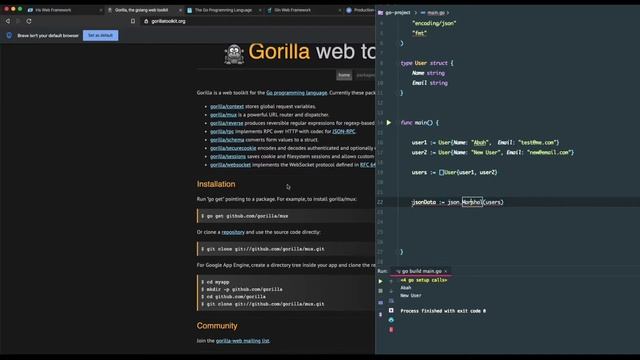Click the pin icon in Run panel sidebar
This screenshot has width=640, height=360.
[380, 314]
